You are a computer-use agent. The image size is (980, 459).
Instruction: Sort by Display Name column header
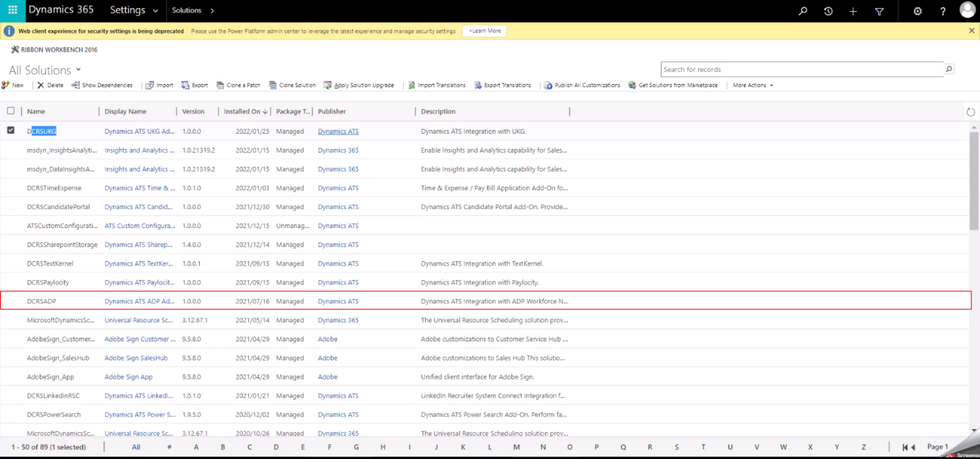pyautogui.click(x=126, y=111)
